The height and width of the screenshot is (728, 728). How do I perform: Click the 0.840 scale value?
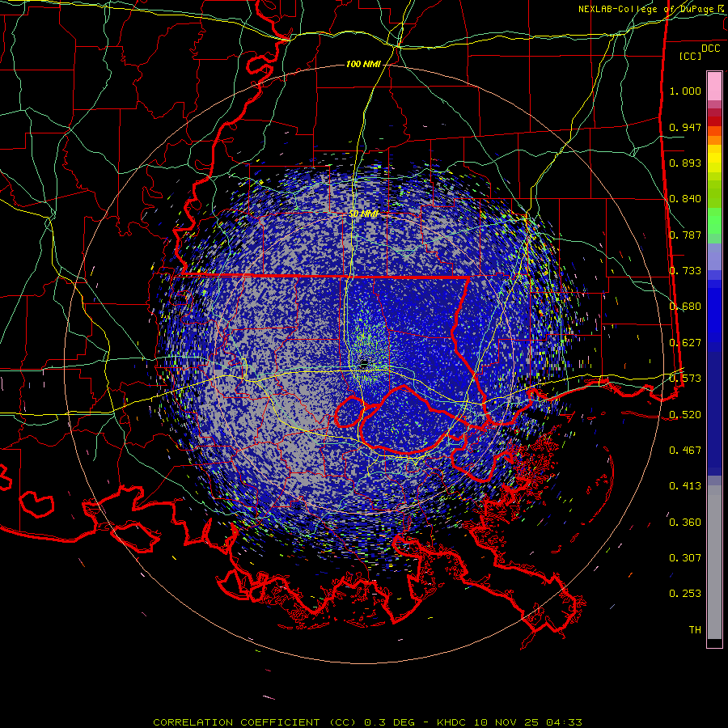[x=685, y=199]
